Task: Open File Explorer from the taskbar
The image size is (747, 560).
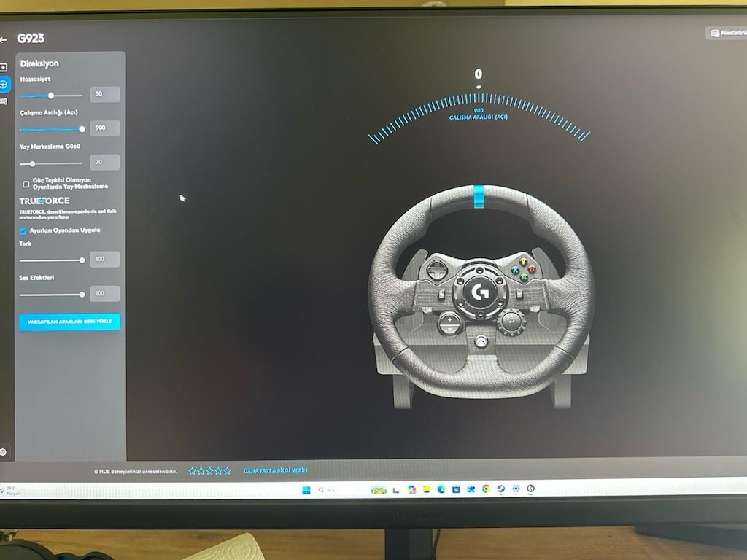Action: point(426,489)
